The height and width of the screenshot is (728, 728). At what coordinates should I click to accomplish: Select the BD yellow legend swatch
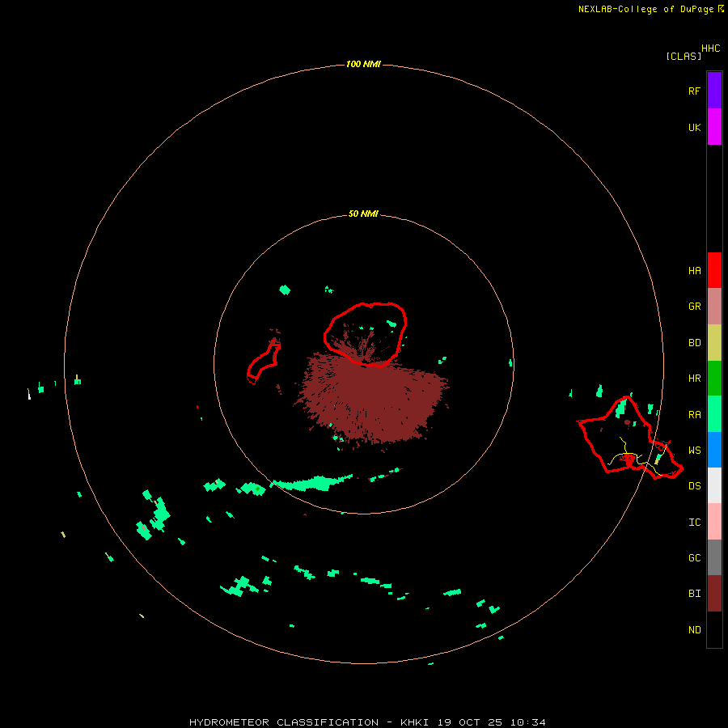tap(714, 343)
